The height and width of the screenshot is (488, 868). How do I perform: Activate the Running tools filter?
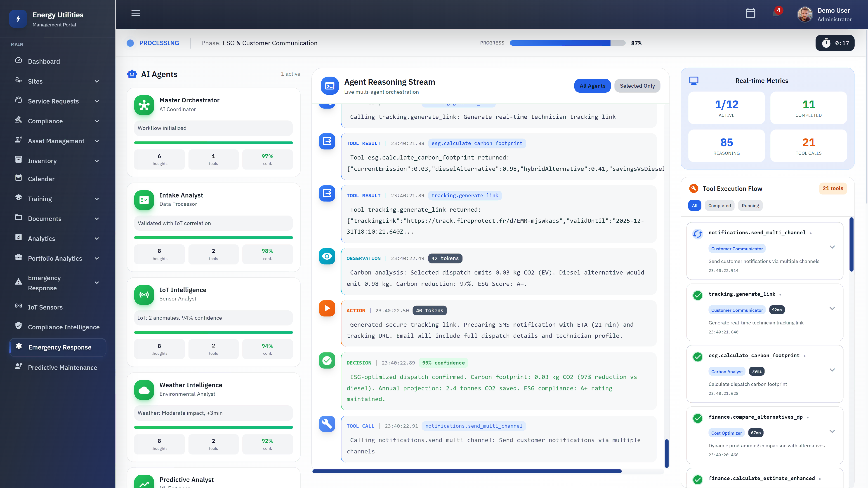point(750,205)
